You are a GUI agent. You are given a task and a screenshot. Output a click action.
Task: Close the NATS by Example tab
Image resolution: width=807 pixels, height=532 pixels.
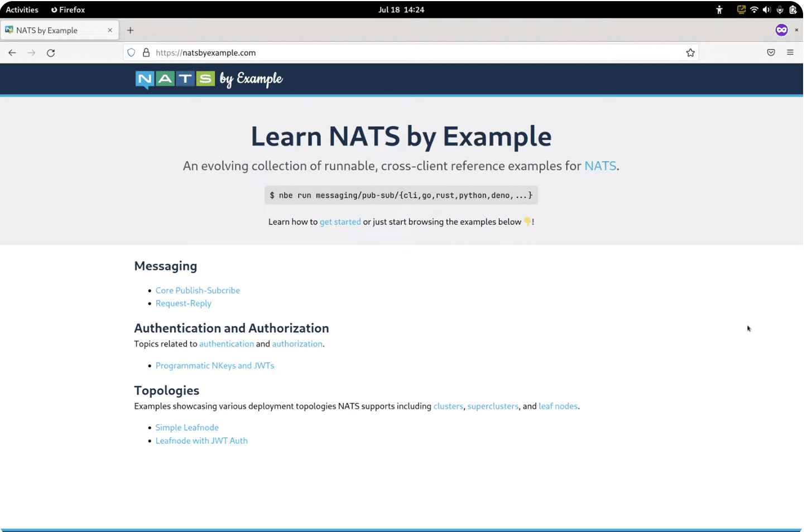coord(110,30)
